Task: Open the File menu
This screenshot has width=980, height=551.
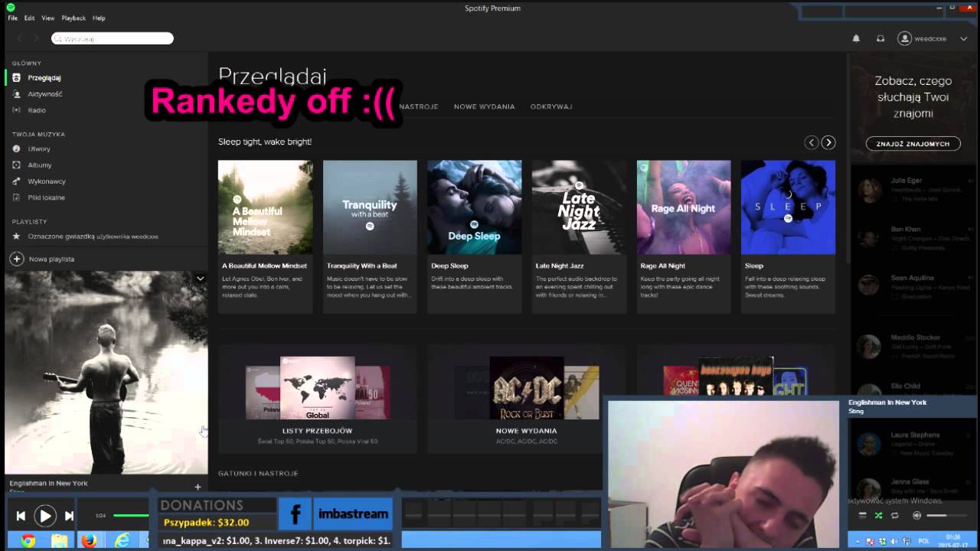Action: 13,18
